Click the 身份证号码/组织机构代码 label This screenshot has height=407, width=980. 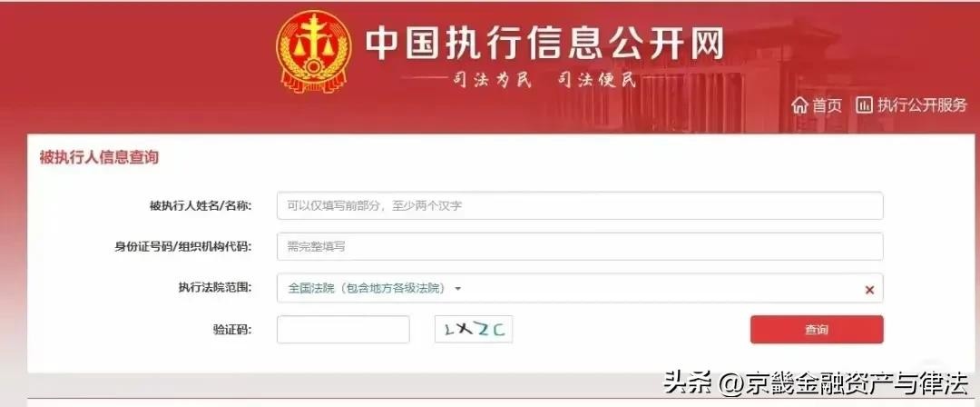(x=182, y=247)
